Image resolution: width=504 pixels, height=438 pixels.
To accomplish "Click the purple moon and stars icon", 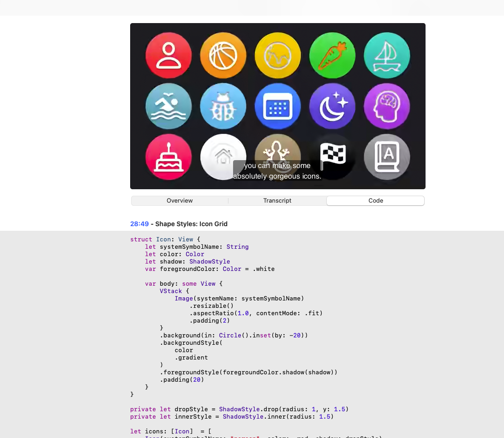I will [x=332, y=106].
